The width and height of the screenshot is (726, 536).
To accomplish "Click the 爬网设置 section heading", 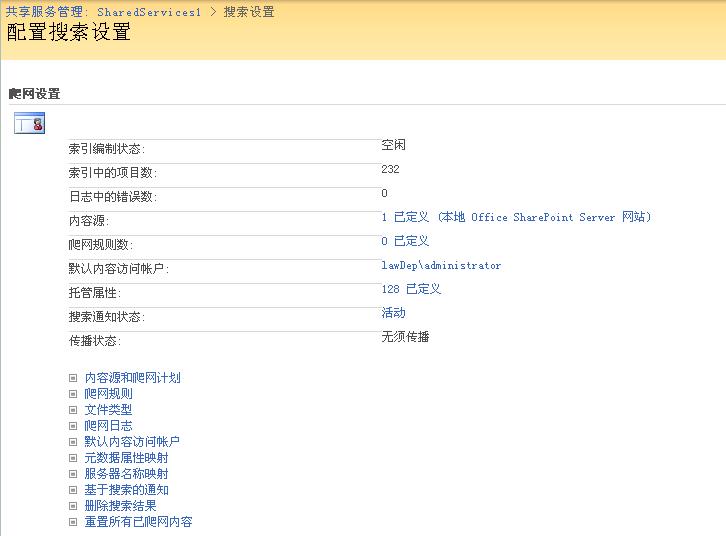I will tap(34, 94).
